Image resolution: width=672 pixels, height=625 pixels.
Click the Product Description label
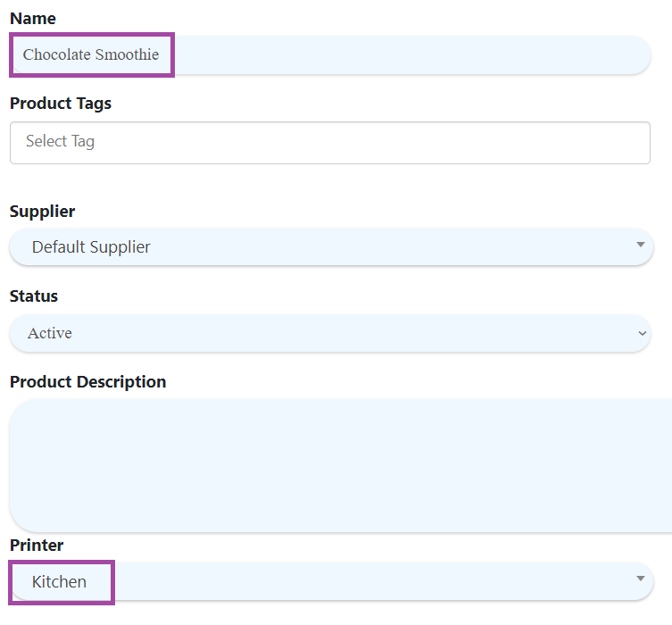click(x=87, y=382)
